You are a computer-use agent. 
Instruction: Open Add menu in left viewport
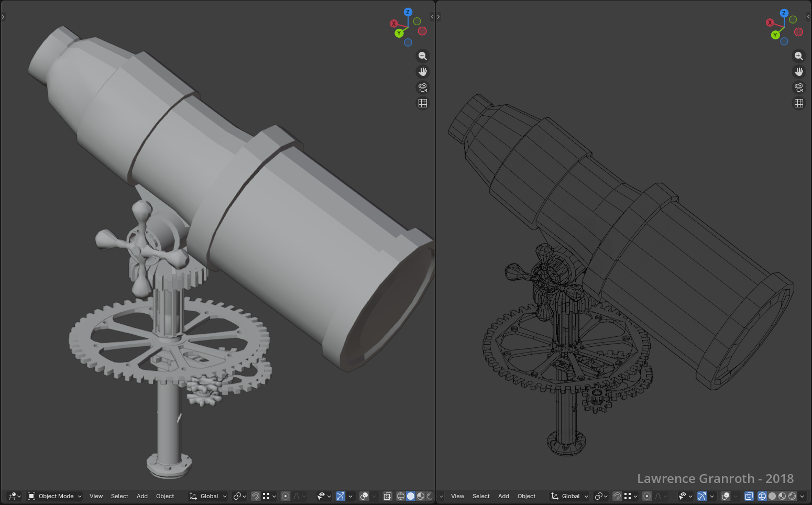142,496
